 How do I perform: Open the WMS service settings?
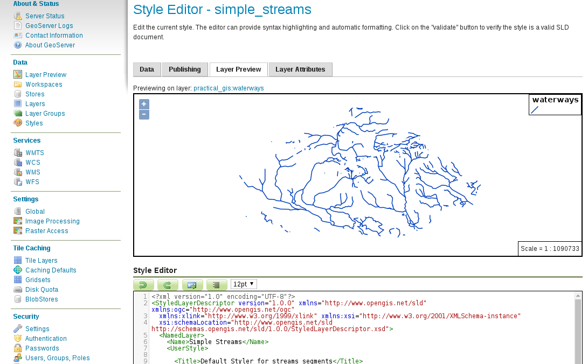33,172
